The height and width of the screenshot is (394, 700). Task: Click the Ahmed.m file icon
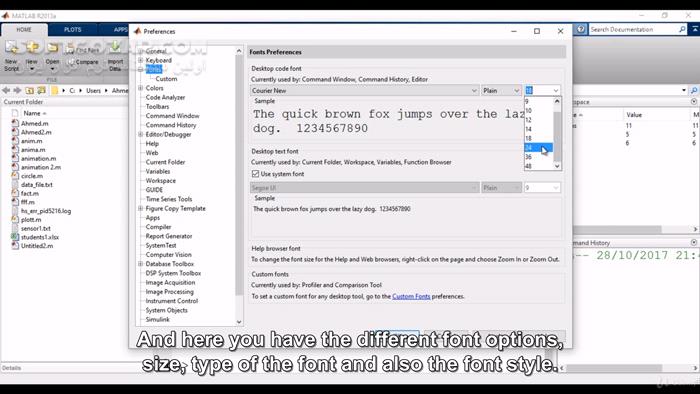point(15,123)
